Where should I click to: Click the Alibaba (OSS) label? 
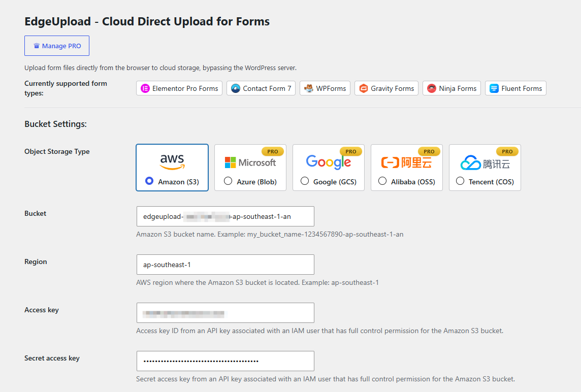[x=413, y=182]
